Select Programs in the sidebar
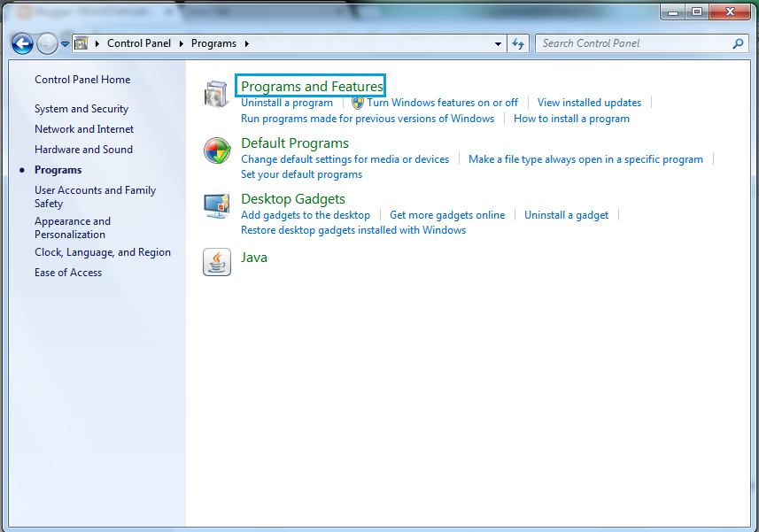The width and height of the screenshot is (759, 532). coord(58,170)
